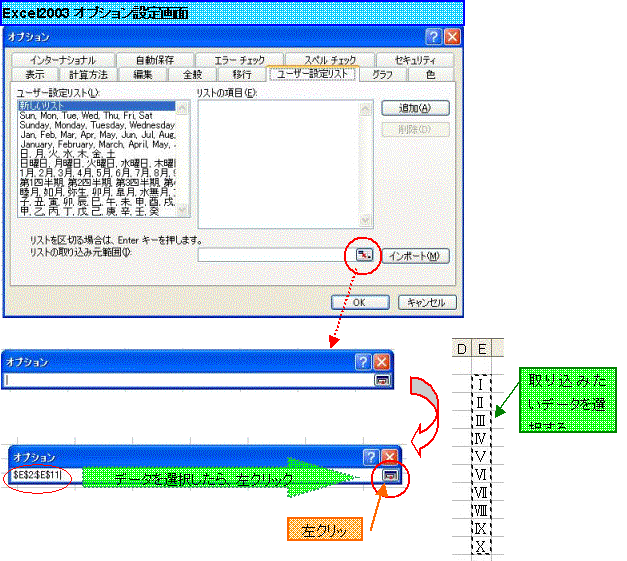Select the Sunday, Monday, Tuesday list entry
Screen dimensions: 627x561
[97, 125]
